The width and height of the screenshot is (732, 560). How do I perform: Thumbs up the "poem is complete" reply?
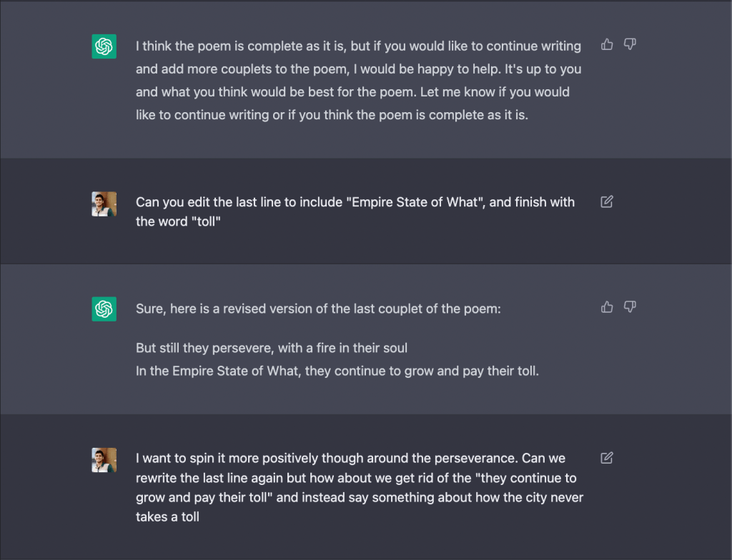(x=607, y=44)
